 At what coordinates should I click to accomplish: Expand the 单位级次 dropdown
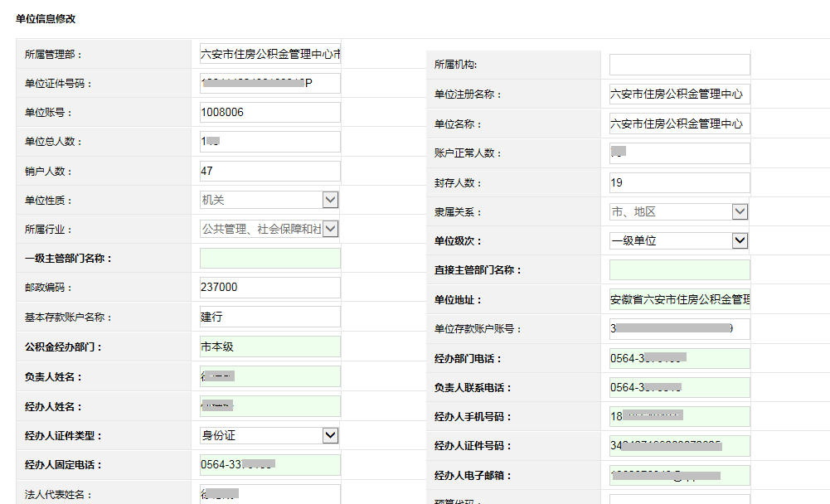click(679, 240)
